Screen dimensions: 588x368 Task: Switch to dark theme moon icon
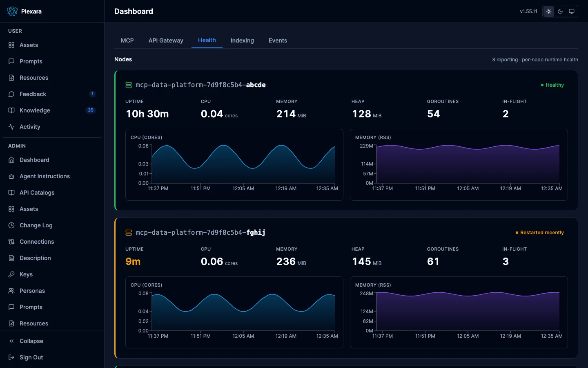click(x=560, y=11)
